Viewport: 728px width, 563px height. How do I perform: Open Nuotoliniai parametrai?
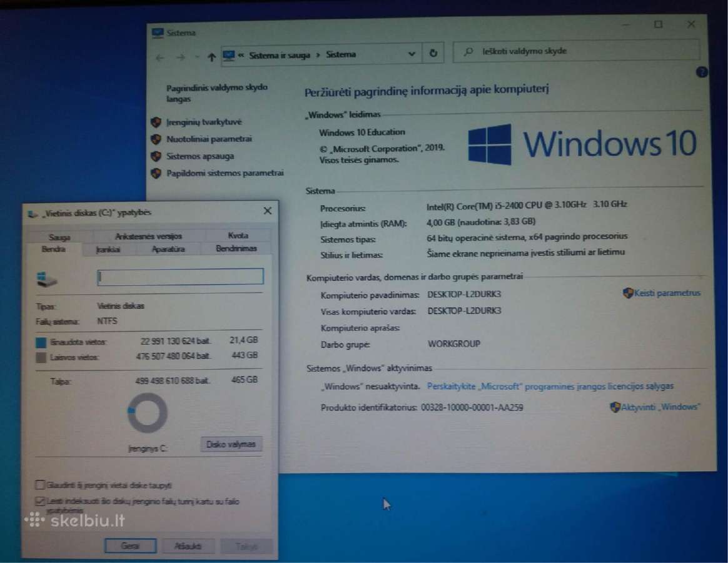[209, 139]
